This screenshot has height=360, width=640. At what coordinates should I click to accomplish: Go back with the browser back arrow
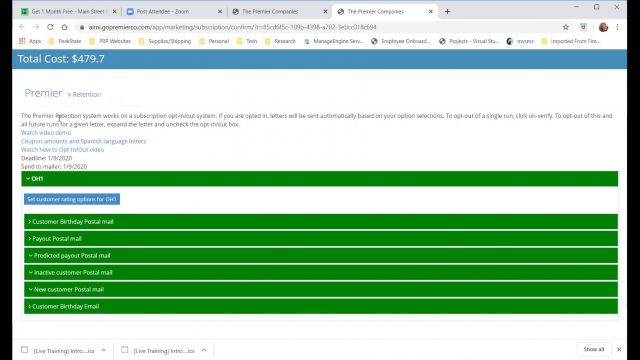pos(22,27)
